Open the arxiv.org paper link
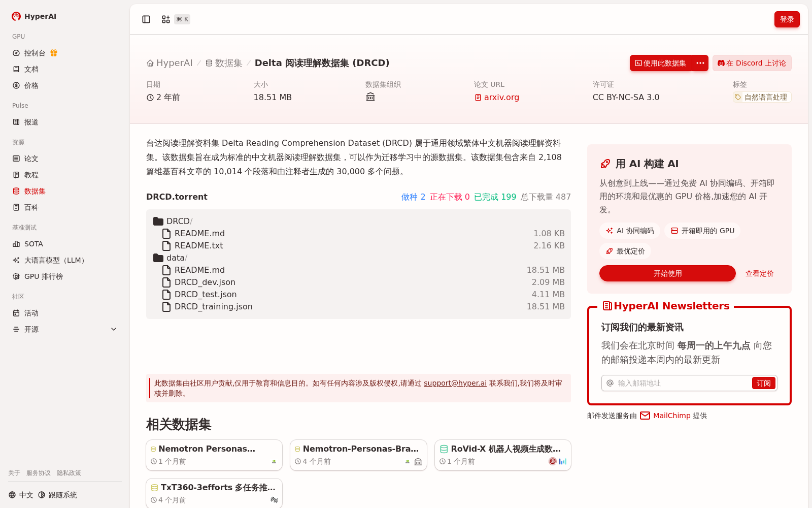Screen dimensions: 812x508 (x=497, y=97)
